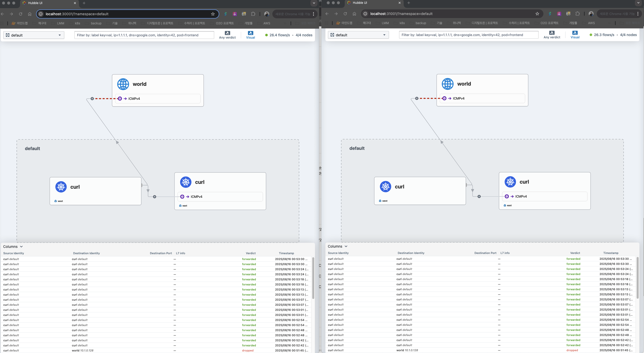Reload the right browser window page

click(x=345, y=14)
